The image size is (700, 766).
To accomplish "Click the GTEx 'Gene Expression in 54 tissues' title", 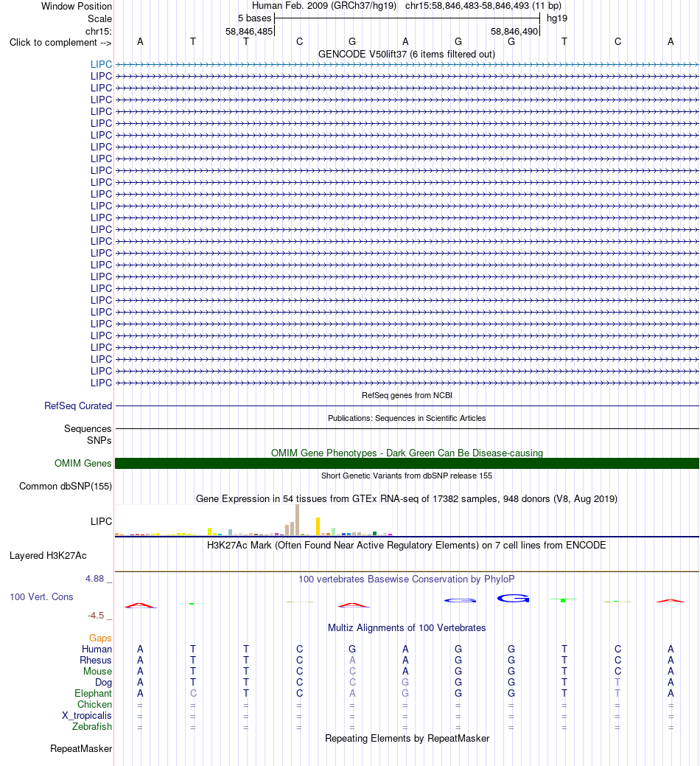I will 407,499.
